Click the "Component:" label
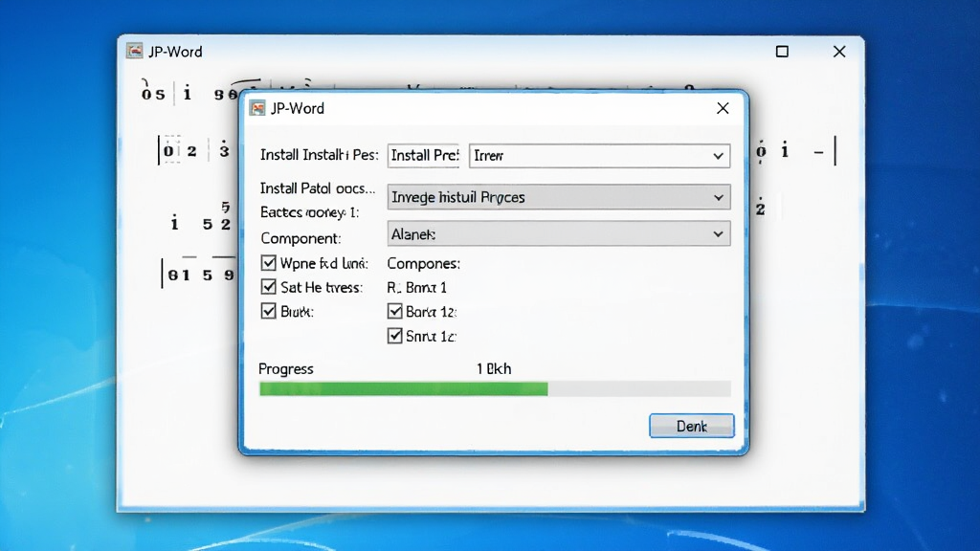 tap(301, 238)
